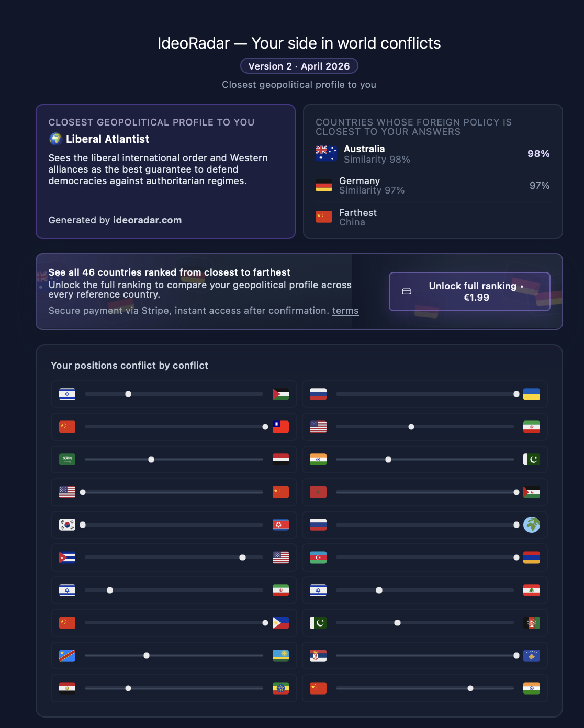
Task: Click the Australia flag icon
Action: tap(326, 153)
